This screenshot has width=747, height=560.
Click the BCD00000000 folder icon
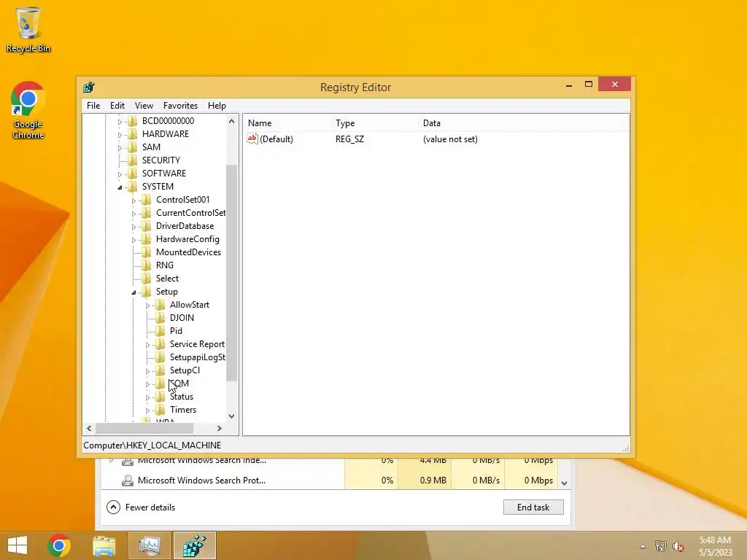[133, 121]
